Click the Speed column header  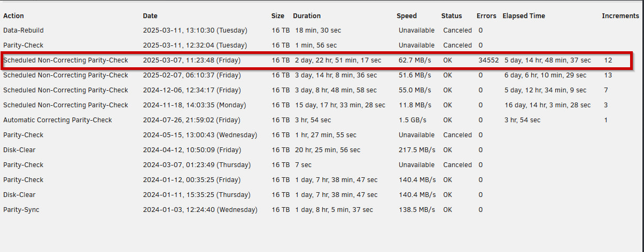coord(407,16)
